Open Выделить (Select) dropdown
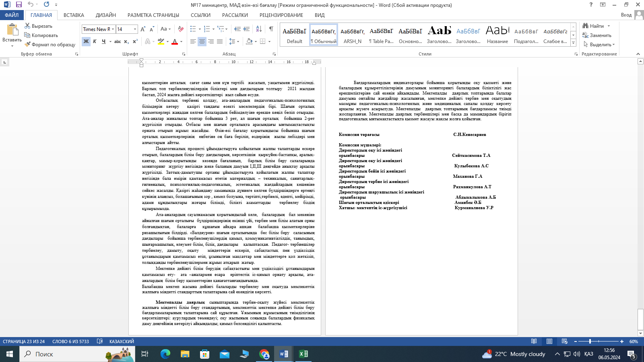The height and width of the screenshot is (362, 644). point(599,45)
